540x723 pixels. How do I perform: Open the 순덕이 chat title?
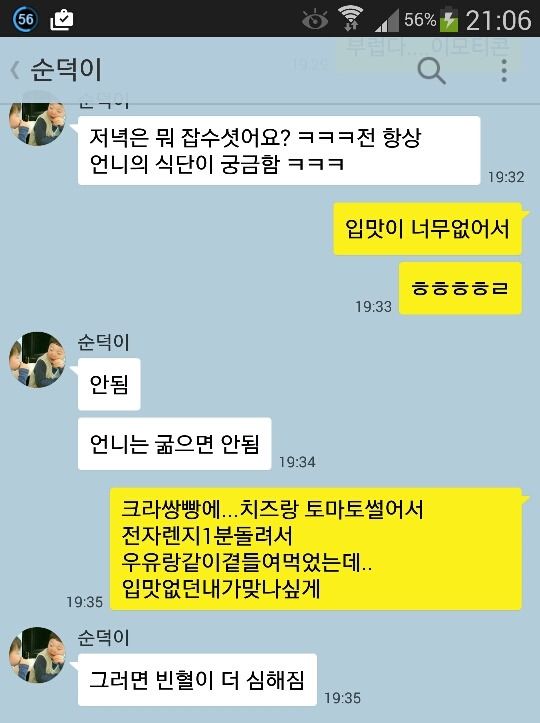click(x=66, y=70)
